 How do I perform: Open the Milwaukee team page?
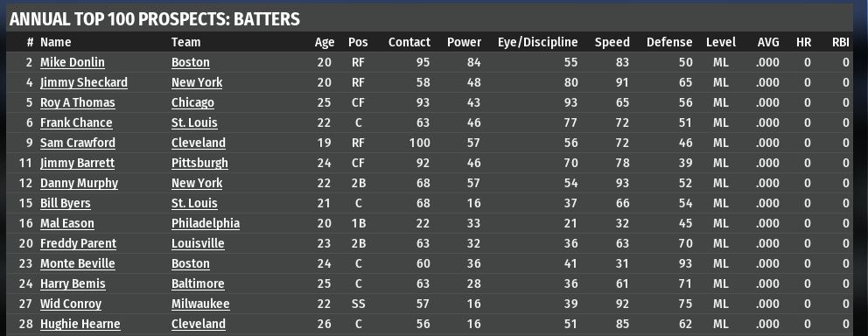pyautogui.click(x=200, y=304)
